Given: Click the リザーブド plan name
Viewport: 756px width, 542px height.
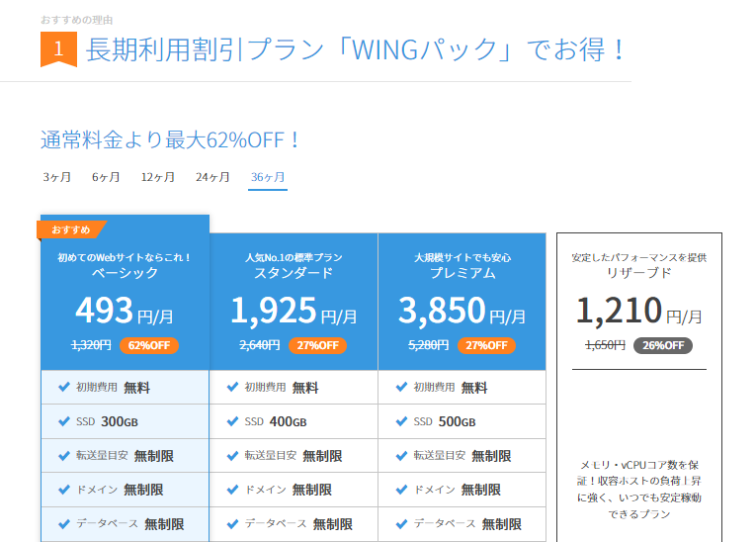Looking at the screenshot, I should 638,273.
